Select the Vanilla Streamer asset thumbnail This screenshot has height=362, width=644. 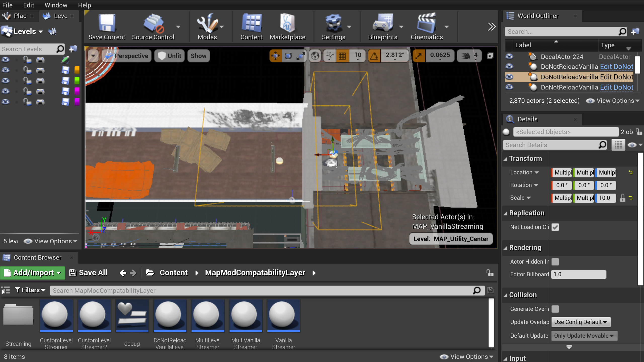[x=283, y=315]
